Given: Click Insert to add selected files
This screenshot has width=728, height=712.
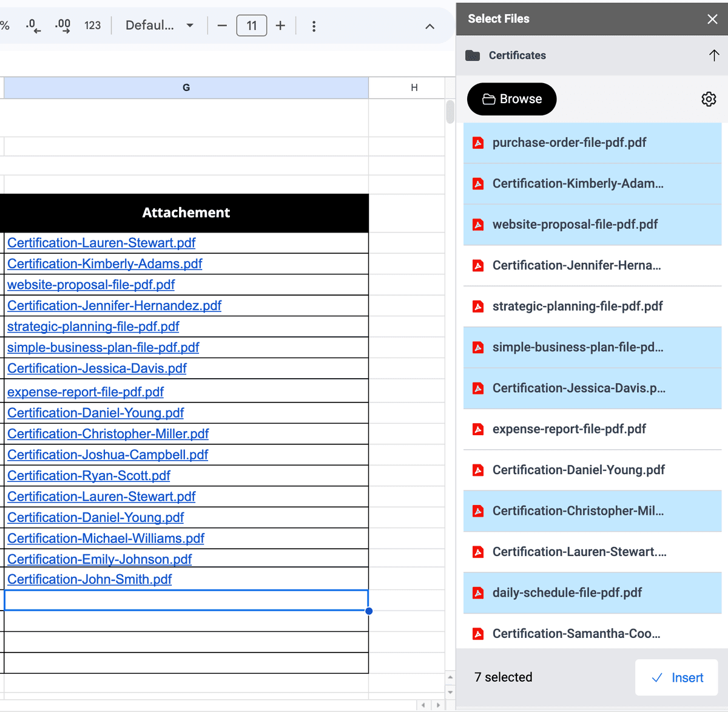Looking at the screenshot, I should pos(676,677).
